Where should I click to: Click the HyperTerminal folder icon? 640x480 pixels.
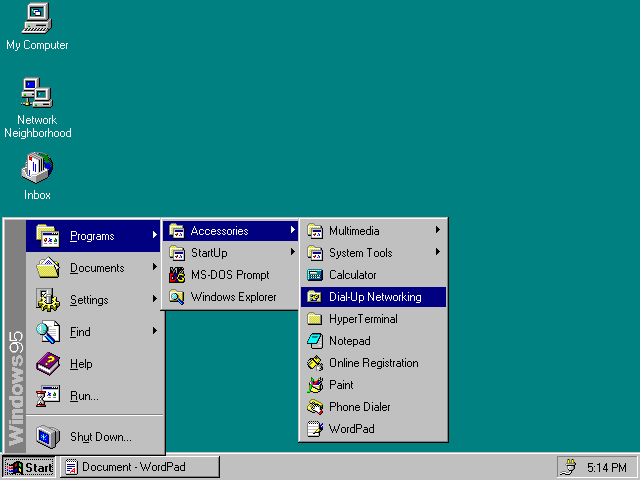coord(315,319)
